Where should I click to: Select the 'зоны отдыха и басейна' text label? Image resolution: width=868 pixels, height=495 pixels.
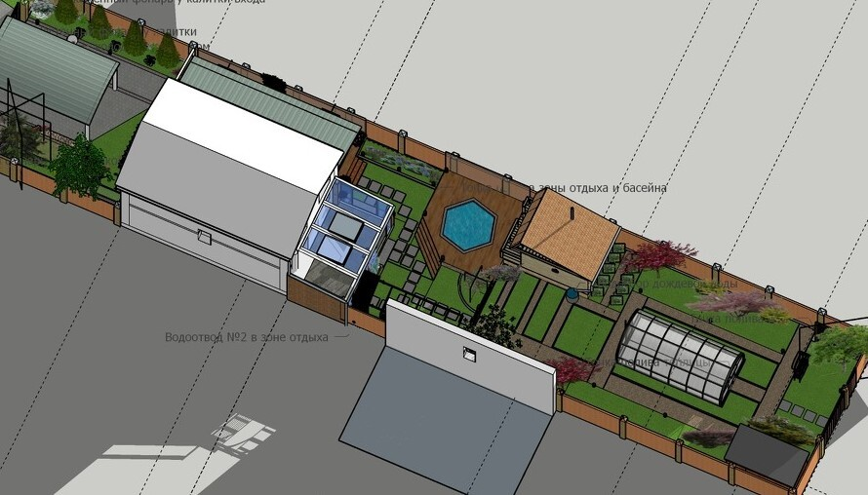[596, 187]
